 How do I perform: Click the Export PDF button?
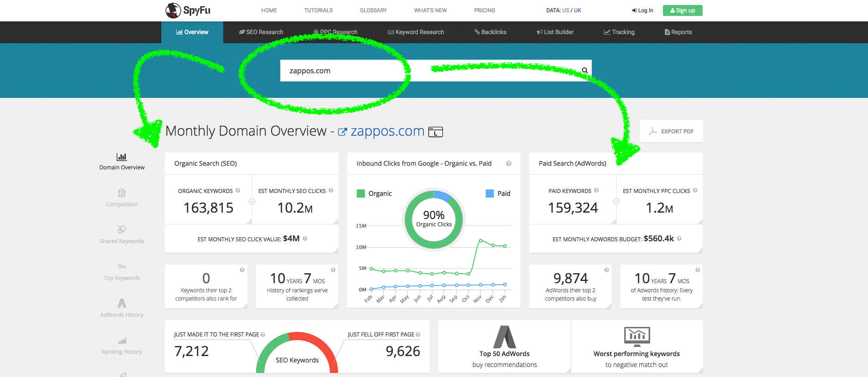[671, 131]
